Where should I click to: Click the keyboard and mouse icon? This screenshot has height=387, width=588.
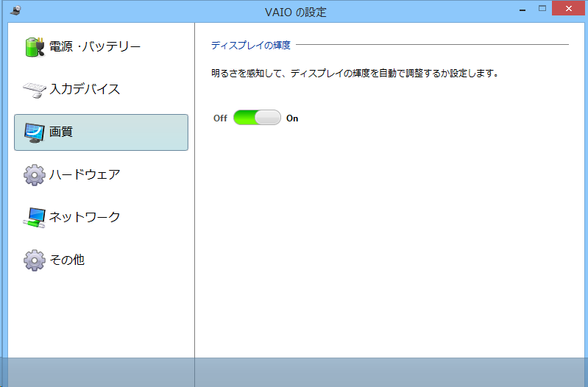tap(35, 90)
